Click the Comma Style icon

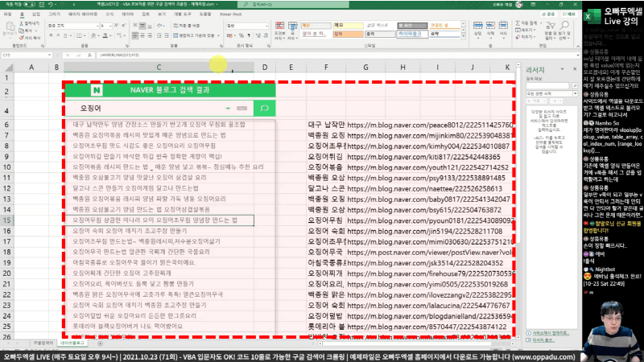[x=249, y=35]
